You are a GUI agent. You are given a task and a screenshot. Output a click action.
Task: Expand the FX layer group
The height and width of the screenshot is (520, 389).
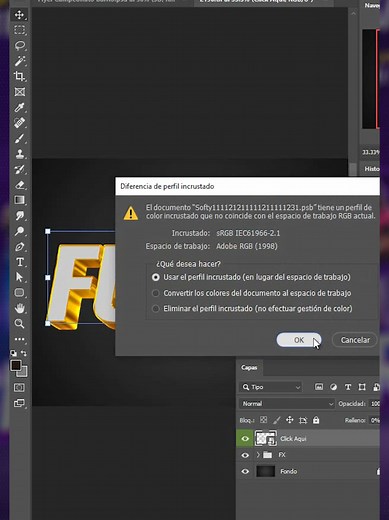258,455
